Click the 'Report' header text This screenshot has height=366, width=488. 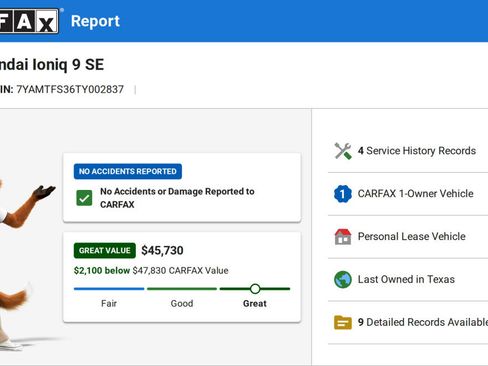(x=95, y=21)
